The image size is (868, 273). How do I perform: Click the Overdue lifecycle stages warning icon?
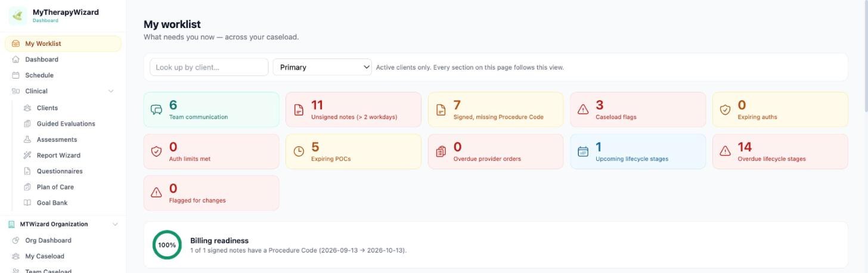click(725, 151)
